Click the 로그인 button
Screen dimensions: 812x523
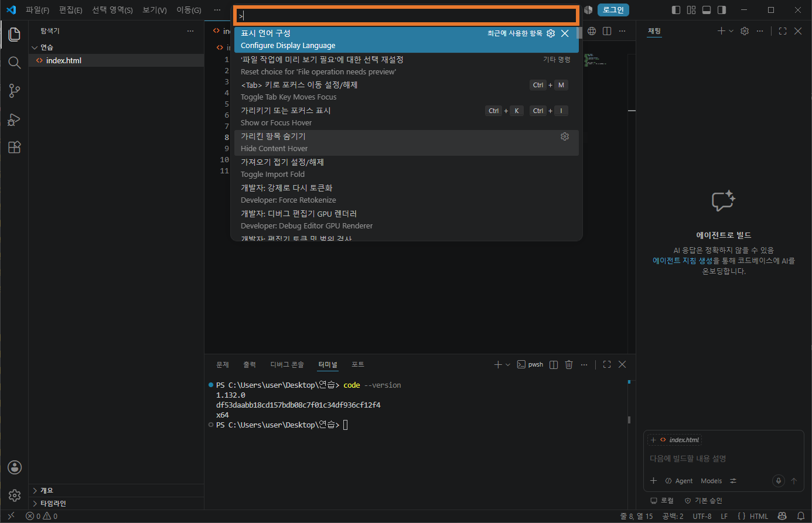(613, 10)
